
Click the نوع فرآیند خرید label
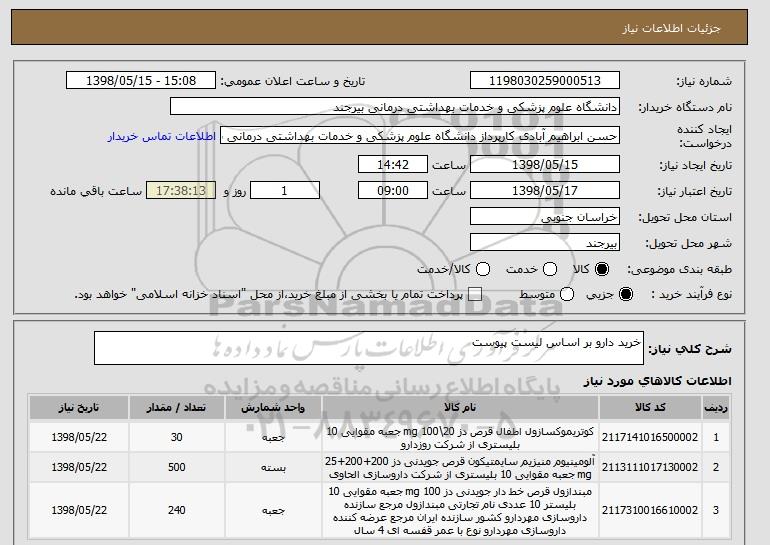(691, 294)
